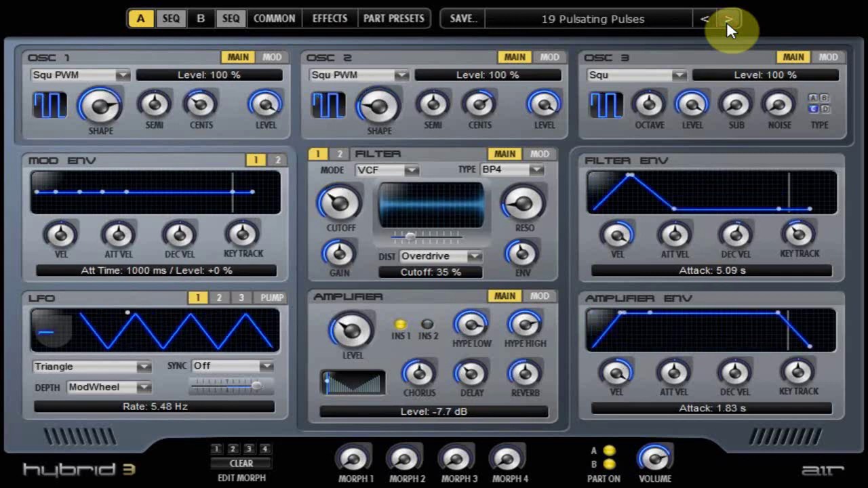Enable the LFO PUMP button
This screenshot has width=868, height=488.
[272, 298]
